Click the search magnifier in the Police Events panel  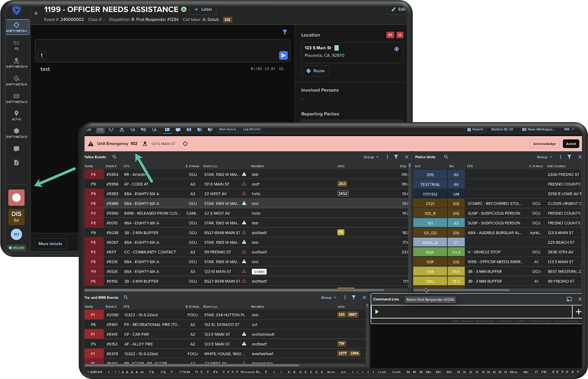(x=114, y=157)
